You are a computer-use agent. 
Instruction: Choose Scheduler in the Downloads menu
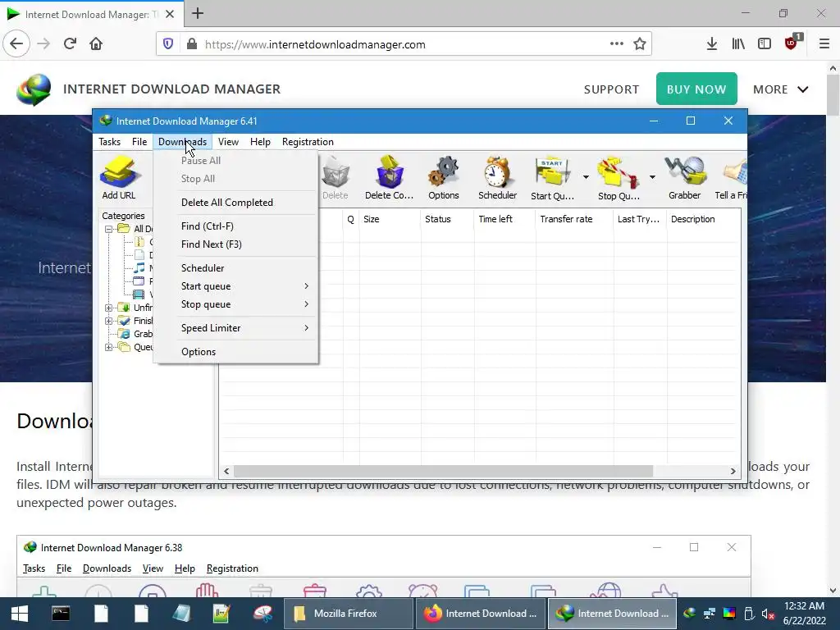235,268
